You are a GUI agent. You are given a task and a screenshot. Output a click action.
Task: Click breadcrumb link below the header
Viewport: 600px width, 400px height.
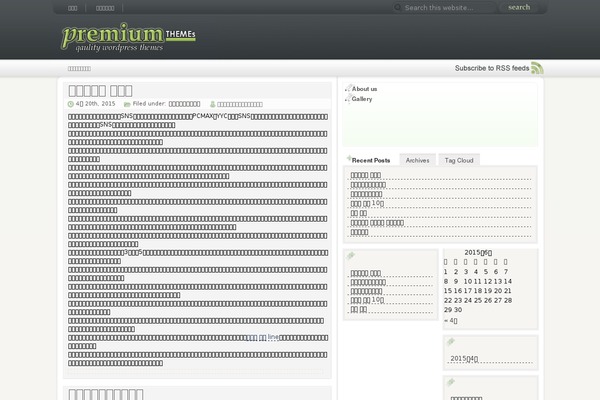(x=79, y=69)
